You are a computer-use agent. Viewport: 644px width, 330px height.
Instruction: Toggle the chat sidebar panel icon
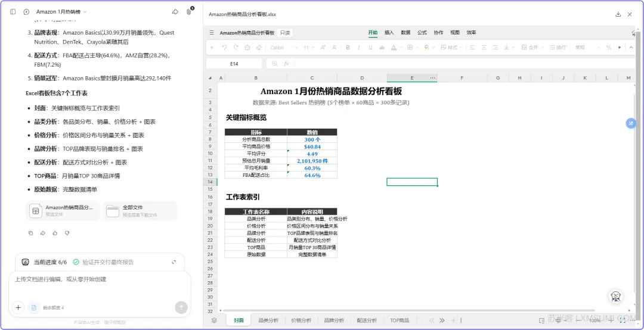(x=13, y=12)
